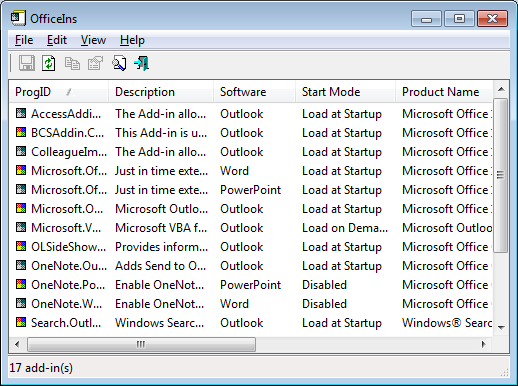
Task: Sort by the Software column header
Action: tap(254, 92)
